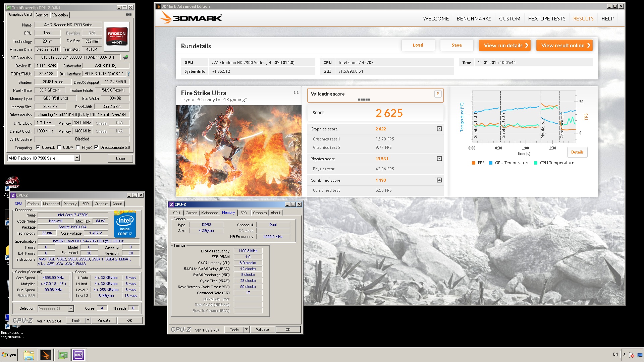Click the BIOS save chip icon in GPU-Z

tap(126, 57)
